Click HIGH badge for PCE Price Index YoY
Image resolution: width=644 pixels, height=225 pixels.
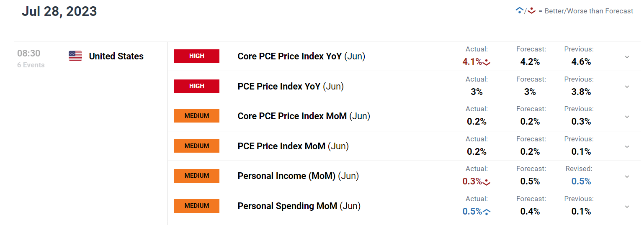pyautogui.click(x=197, y=86)
